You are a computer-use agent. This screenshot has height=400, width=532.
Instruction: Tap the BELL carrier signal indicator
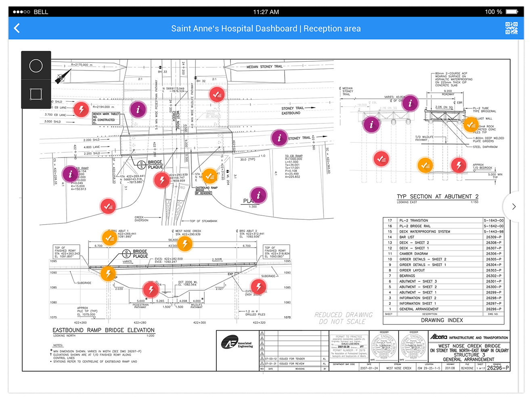point(31,12)
